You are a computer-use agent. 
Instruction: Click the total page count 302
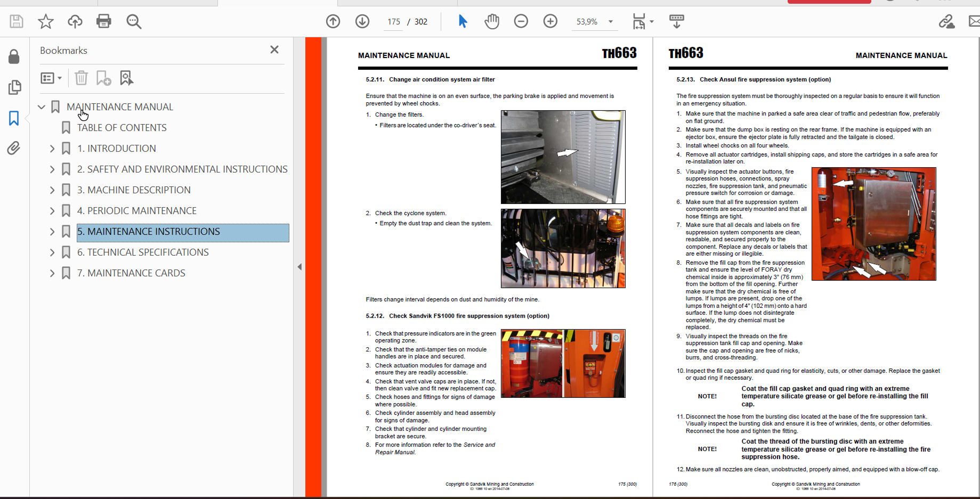click(421, 22)
